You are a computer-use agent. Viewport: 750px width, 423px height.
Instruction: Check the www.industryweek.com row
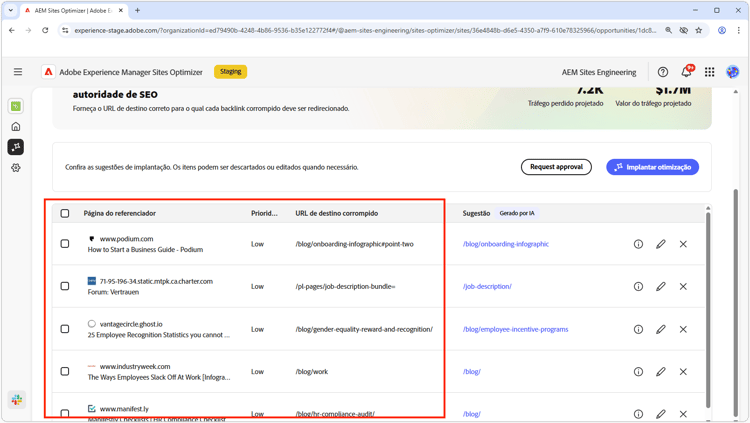tap(65, 371)
